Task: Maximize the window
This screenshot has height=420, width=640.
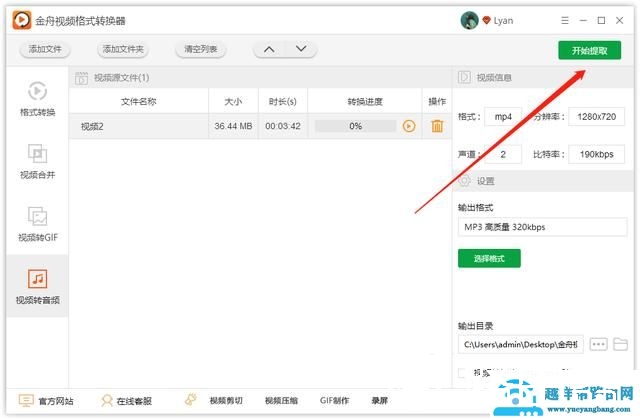Action: pos(601,20)
